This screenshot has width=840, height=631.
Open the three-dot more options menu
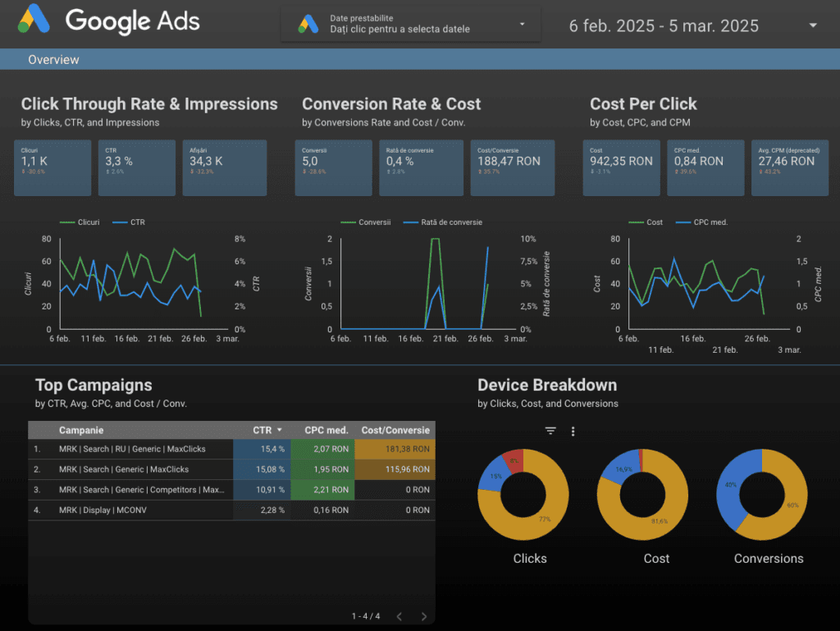[x=573, y=431]
